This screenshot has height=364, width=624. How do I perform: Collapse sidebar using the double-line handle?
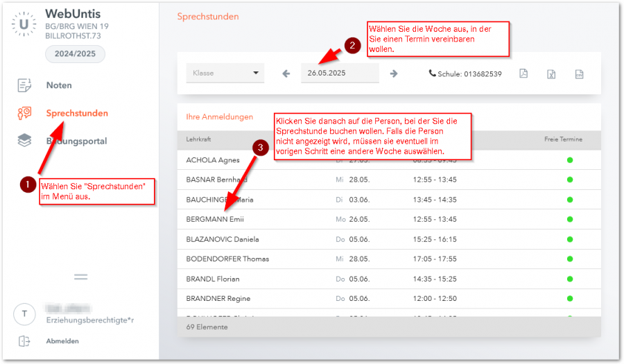point(80,277)
